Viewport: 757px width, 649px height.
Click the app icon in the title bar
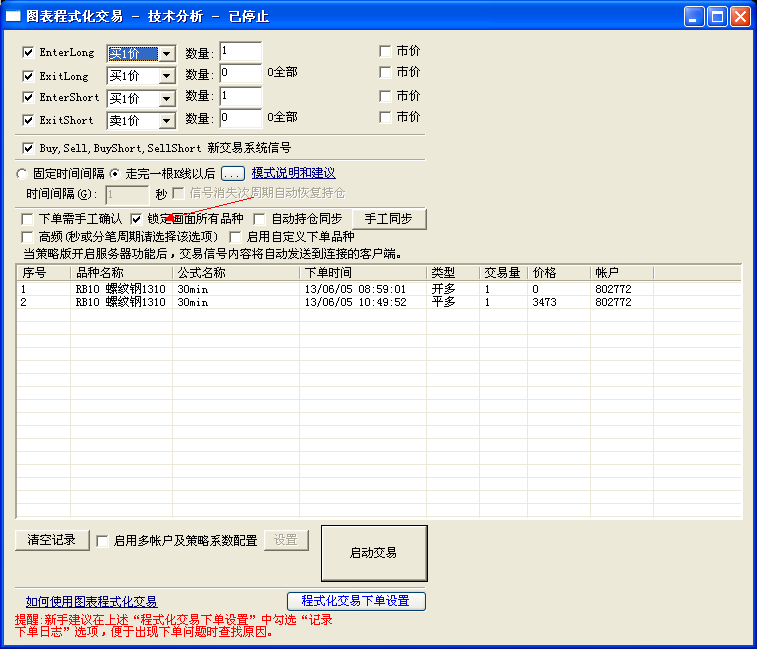[x=14, y=17]
